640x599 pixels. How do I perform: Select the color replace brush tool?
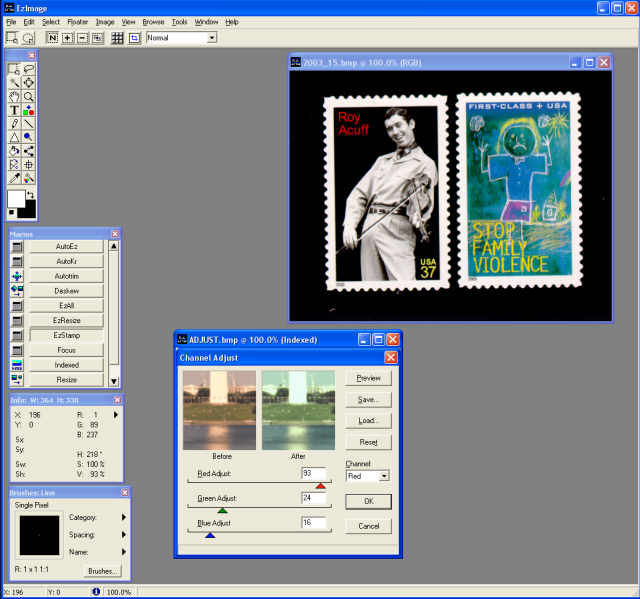29,178
